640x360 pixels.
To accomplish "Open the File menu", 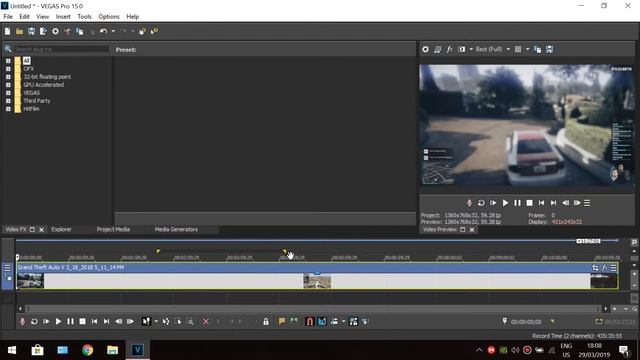I will (8, 17).
